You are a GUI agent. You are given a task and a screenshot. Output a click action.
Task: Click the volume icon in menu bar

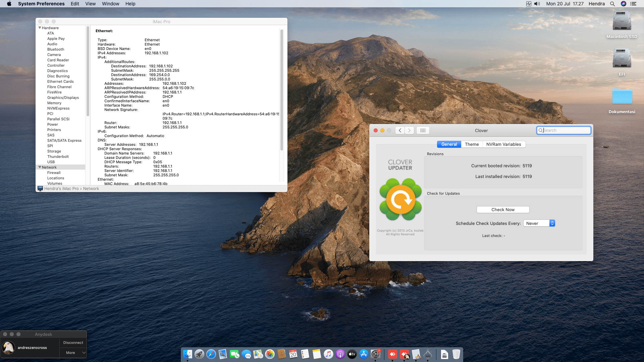pos(537,4)
